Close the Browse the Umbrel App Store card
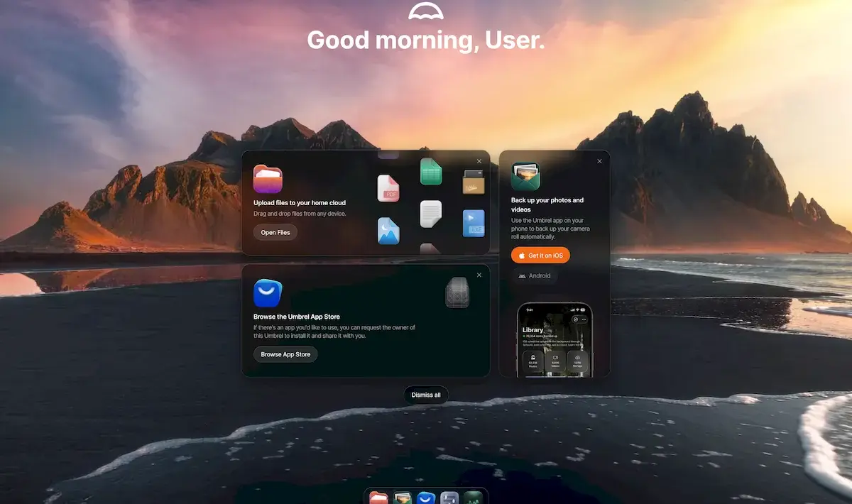 [x=479, y=275]
